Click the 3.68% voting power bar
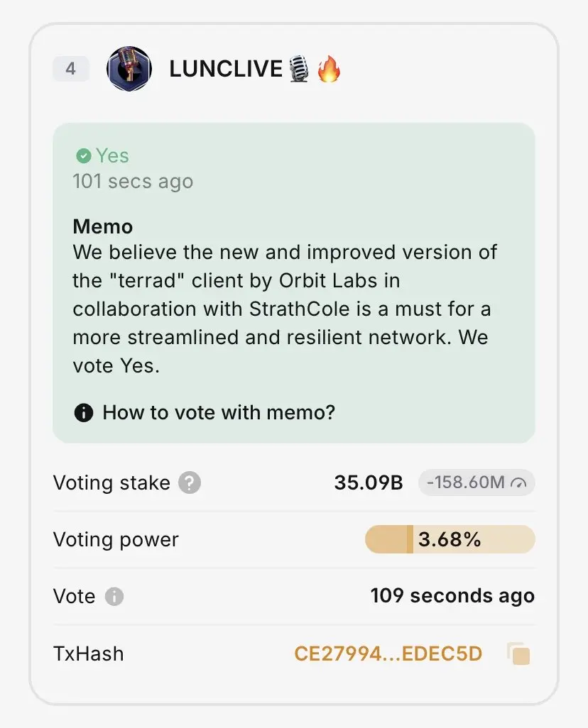 [450, 540]
